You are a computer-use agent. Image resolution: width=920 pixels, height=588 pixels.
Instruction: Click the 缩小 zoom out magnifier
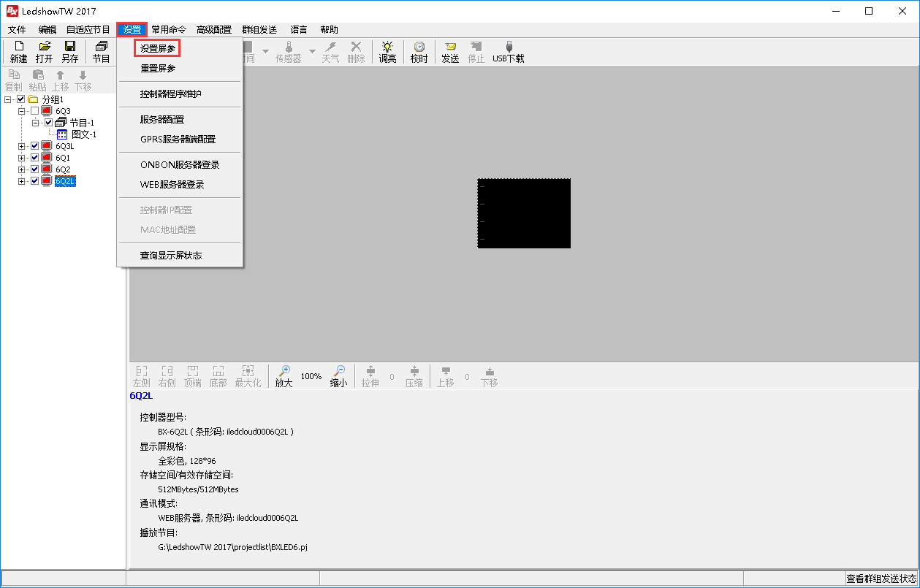coord(338,371)
